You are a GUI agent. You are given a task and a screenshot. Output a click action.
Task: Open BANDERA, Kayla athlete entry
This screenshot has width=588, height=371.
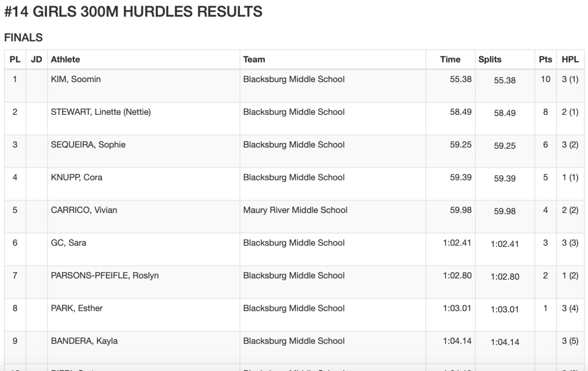[84, 341]
